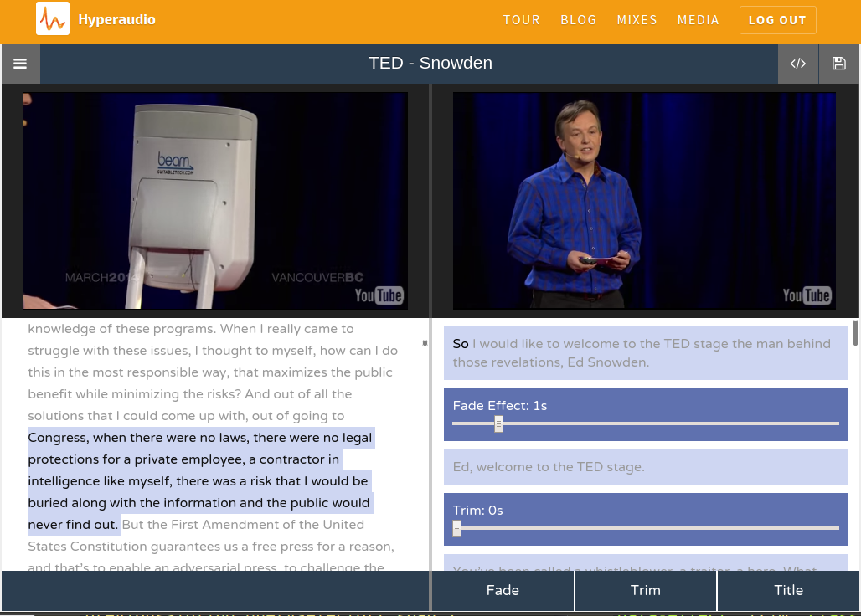This screenshot has width=861, height=616.
Task: Click the "Trim: 0s" label
Action: point(477,511)
